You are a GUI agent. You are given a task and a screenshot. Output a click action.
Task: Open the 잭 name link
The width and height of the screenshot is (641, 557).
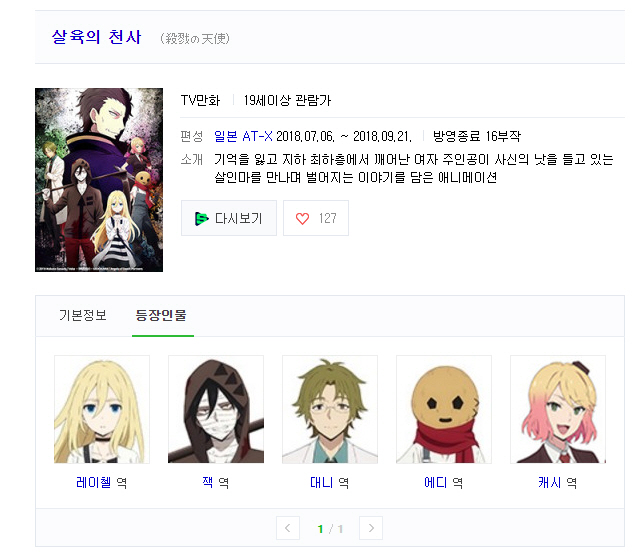pos(208,483)
